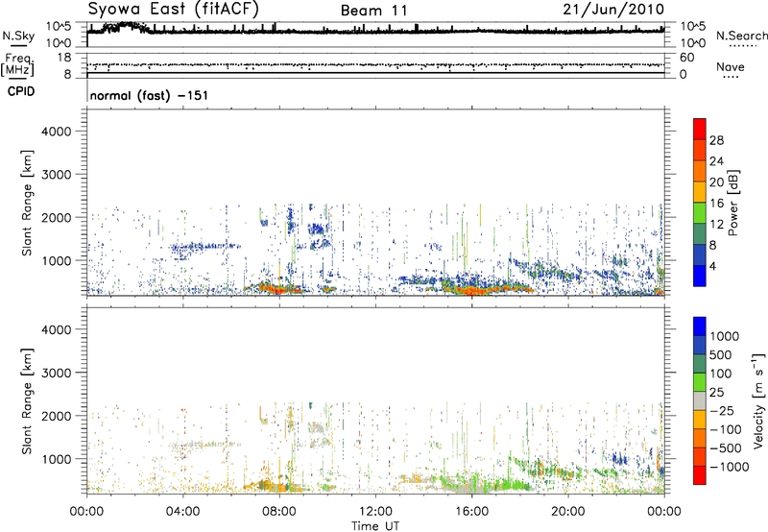
Task: Click the "CPID" row label
Action: tap(21, 91)
